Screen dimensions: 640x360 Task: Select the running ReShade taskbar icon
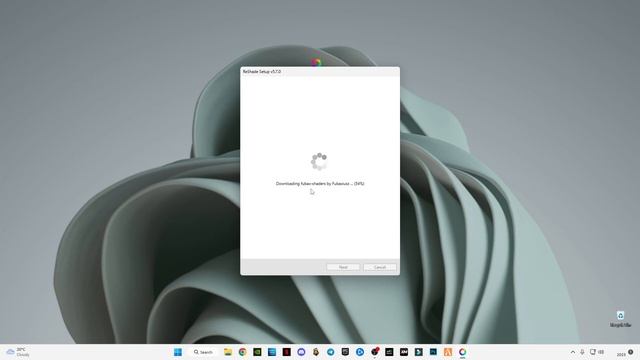(x=462, y=352)
